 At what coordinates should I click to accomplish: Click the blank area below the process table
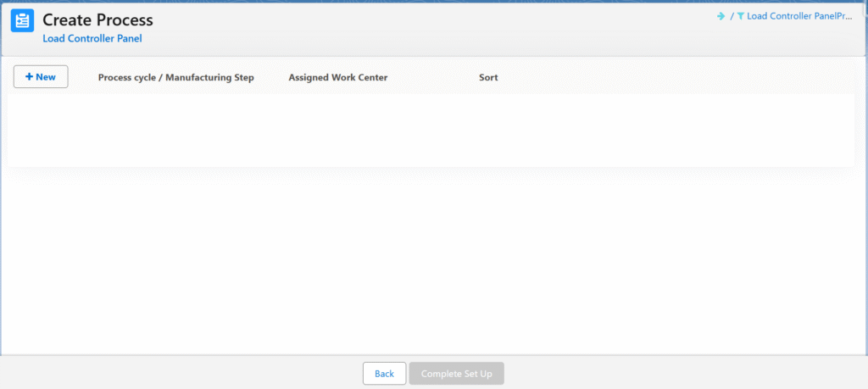[431, 254]
